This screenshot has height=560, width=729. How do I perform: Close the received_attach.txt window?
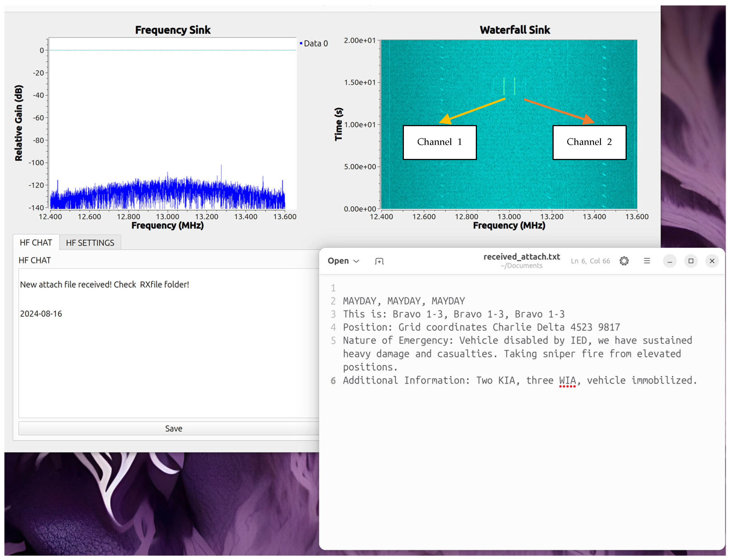712,261
